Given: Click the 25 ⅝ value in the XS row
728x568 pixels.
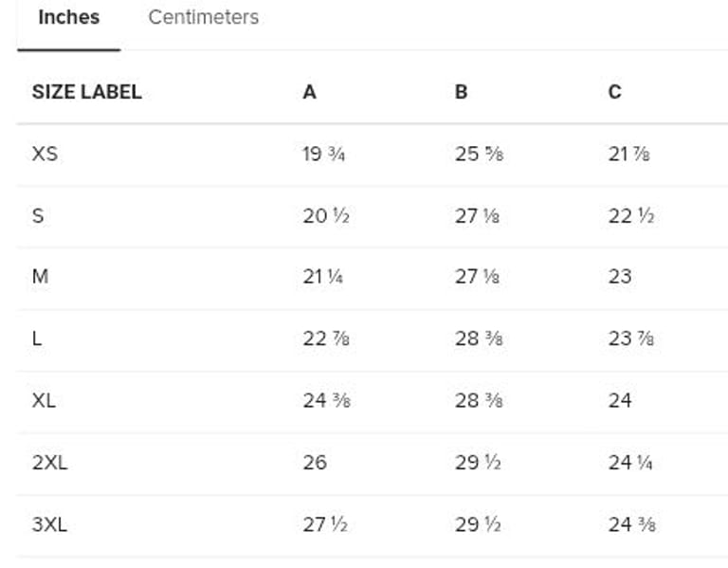Looking at the screenshot, I should [478, 154].
